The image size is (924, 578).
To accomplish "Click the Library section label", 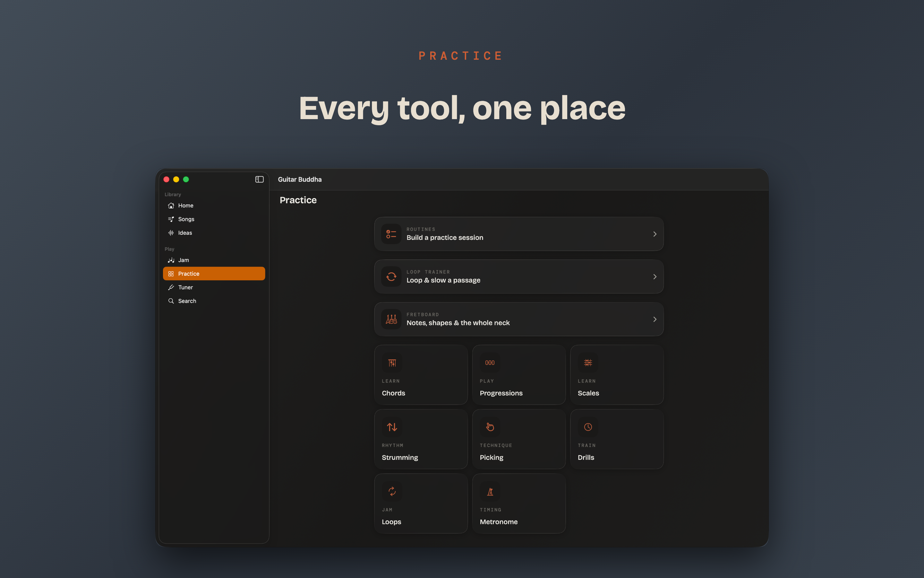I will pos(173,194).
